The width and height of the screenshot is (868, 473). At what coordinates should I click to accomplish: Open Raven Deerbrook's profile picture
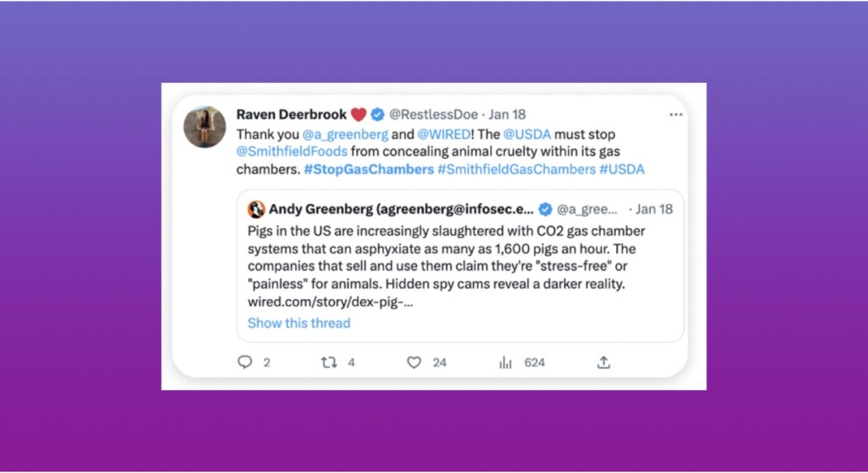(205, 127)
